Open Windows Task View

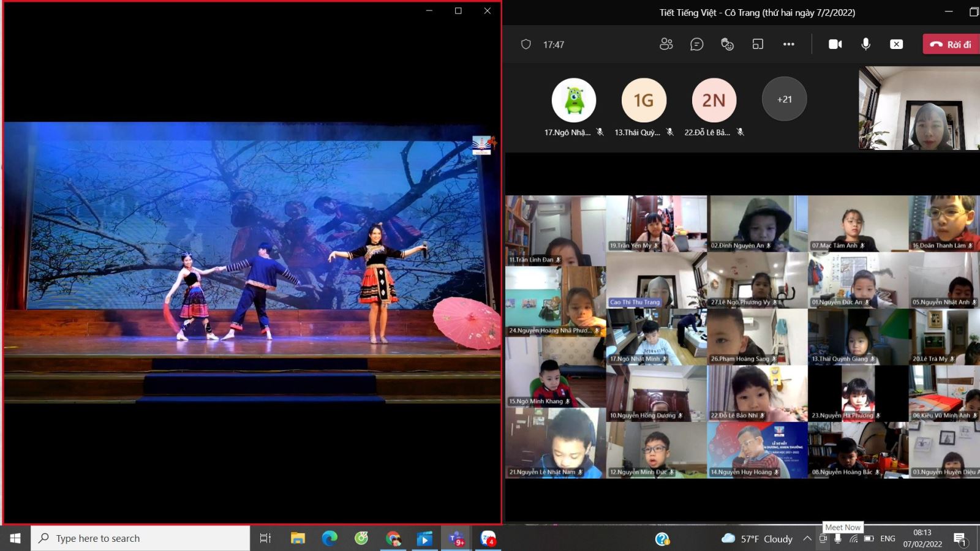(265, 538)
